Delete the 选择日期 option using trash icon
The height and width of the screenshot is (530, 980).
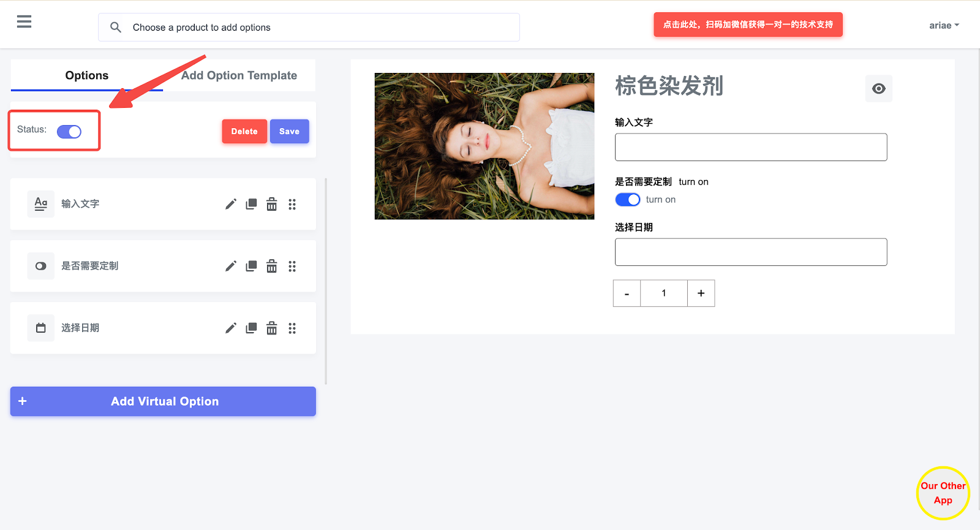[271, 328]
